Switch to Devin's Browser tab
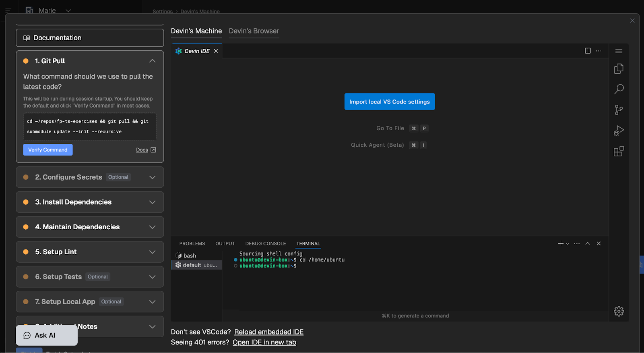The image size is (644, 353). (254, 31)
